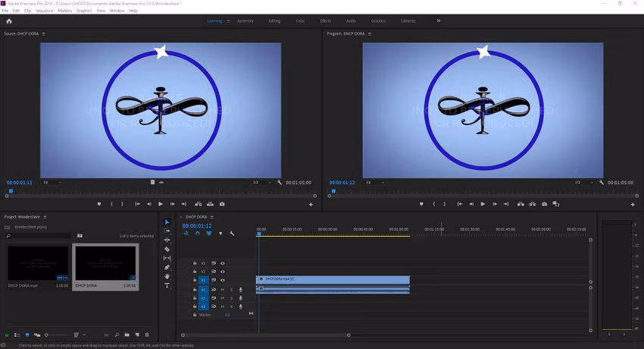Viewport: 644px width, 349px height.
Task: Switch to Effects workspace tab
Action: pyautogui.click(x=325, y=21)
